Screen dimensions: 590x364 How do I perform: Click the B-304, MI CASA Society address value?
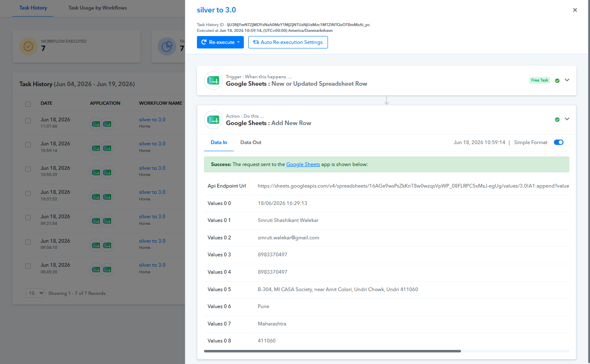(x=338, y=289)
